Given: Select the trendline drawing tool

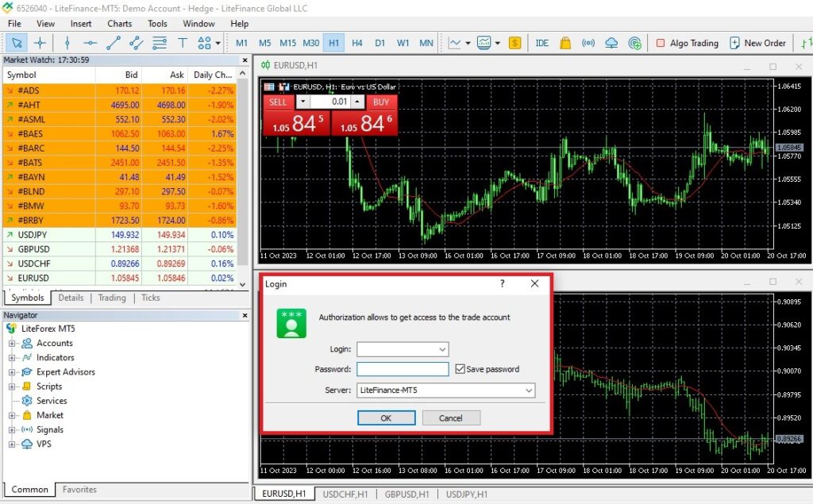Looking at the screenshot, I should (x=113, y=43).
